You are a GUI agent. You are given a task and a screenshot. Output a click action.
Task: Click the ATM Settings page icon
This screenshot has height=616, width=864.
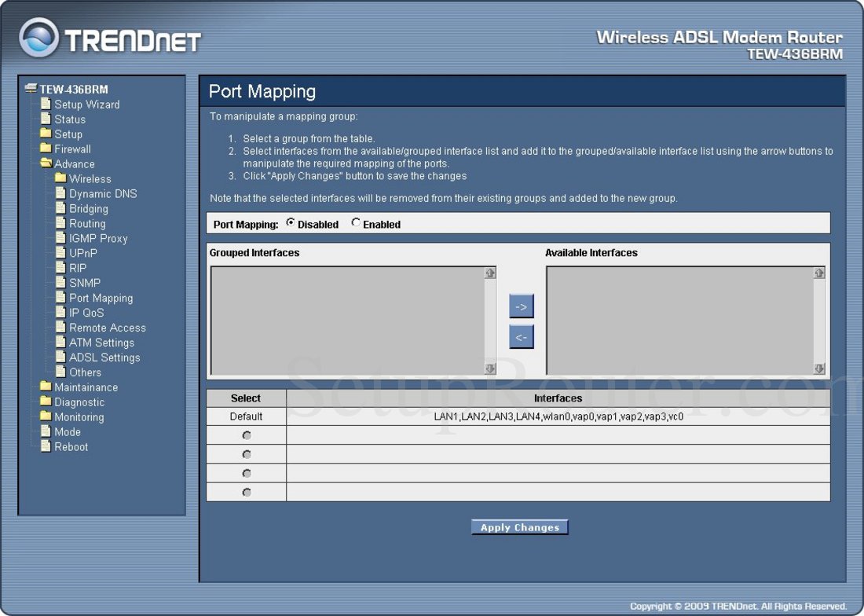[x=60, y=342]
